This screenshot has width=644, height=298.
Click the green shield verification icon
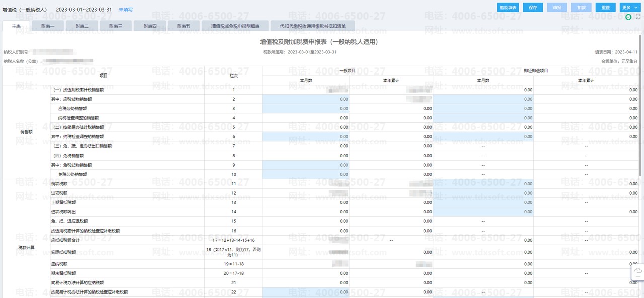(628, 17)
